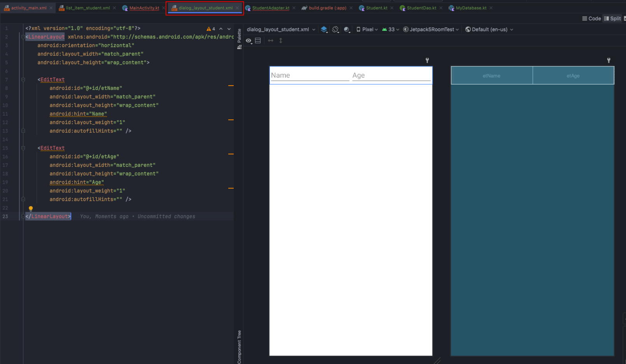The height and width of the screenshot is (364, 626).
Task: Close the activity_main.xml tab
Action: pos(51,8)
